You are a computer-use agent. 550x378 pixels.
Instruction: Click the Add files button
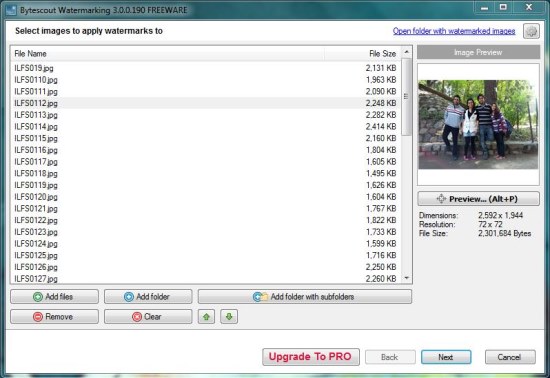coord(54,297)
